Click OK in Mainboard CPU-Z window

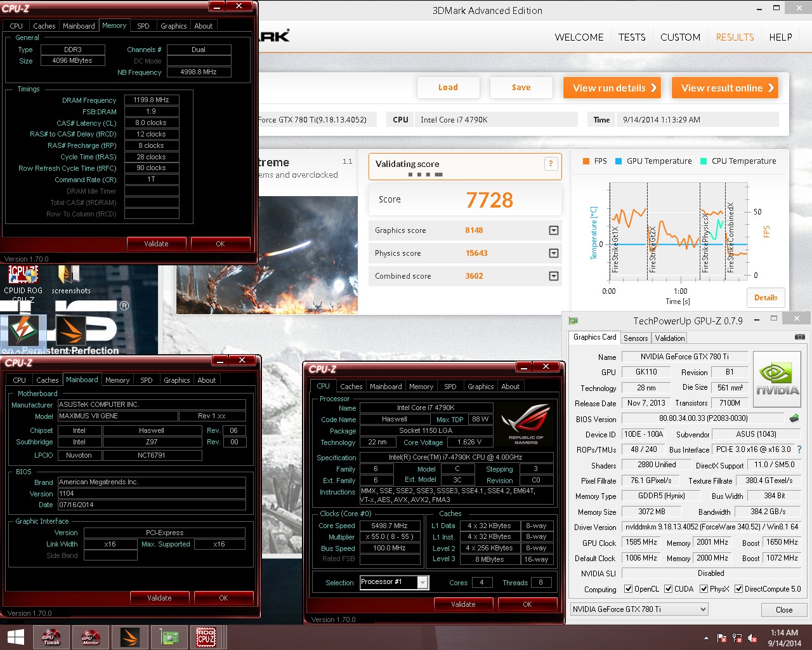[x=223, y=598]
